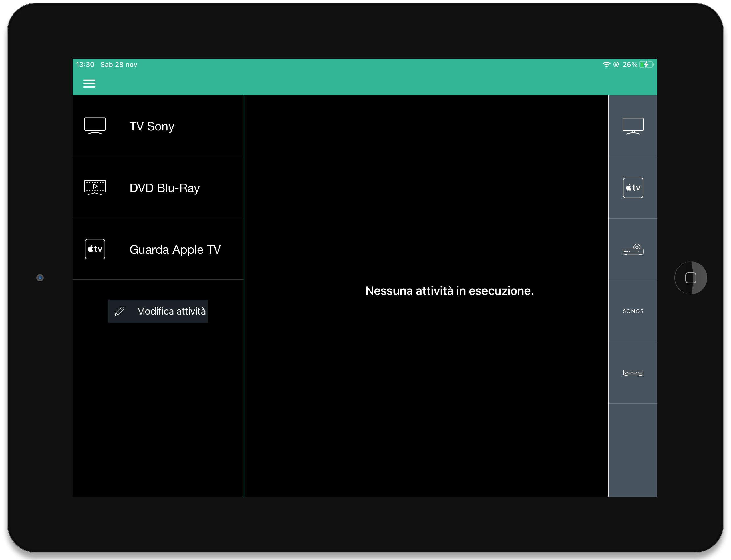Click the film screen icon beside DVD Blu-Ray
This screenshot has width=731, height=560.
pos(95,187)
